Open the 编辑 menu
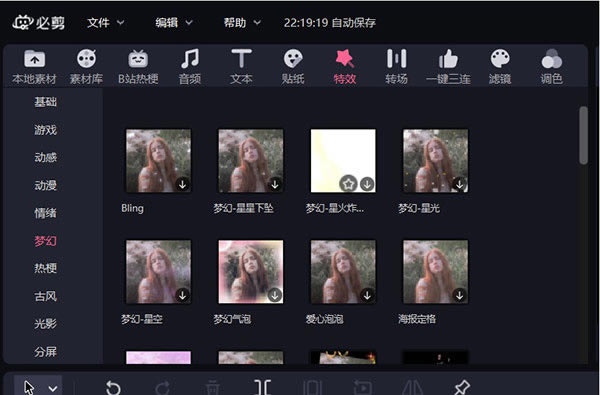Image resolution: width=600 pixels, height=395 pixels. 174,23
